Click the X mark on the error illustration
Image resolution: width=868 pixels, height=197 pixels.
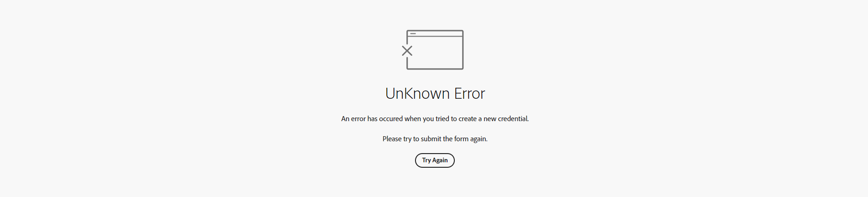(407, 51)
